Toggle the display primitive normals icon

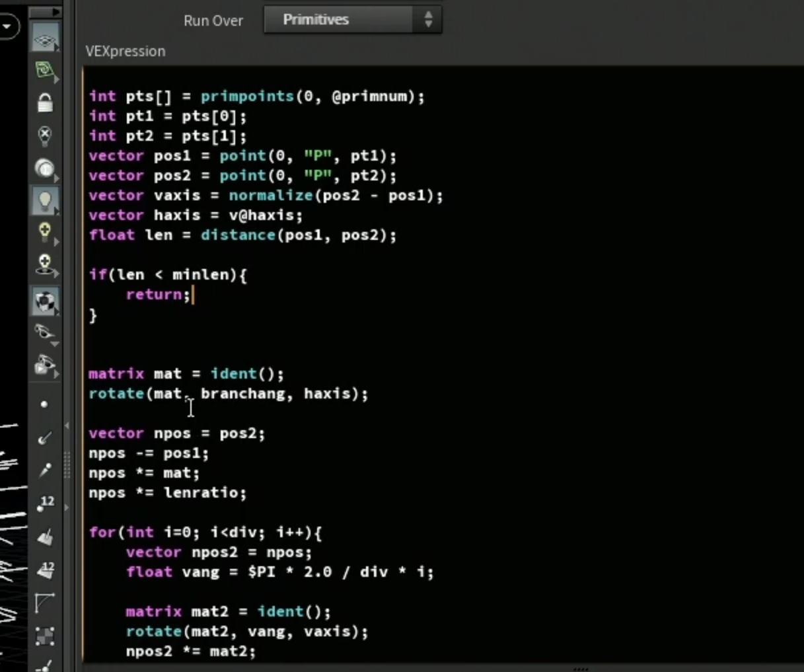45,537
